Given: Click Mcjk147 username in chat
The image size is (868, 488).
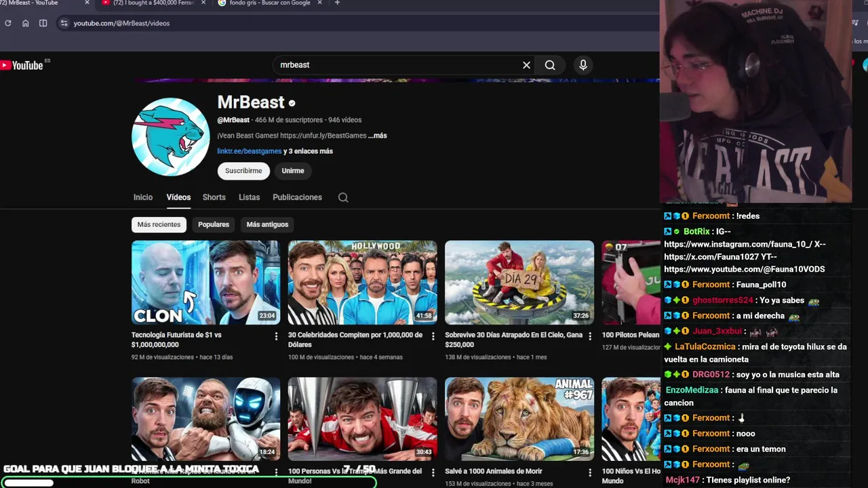Looking at the screenshot, I should pos(682,480).
